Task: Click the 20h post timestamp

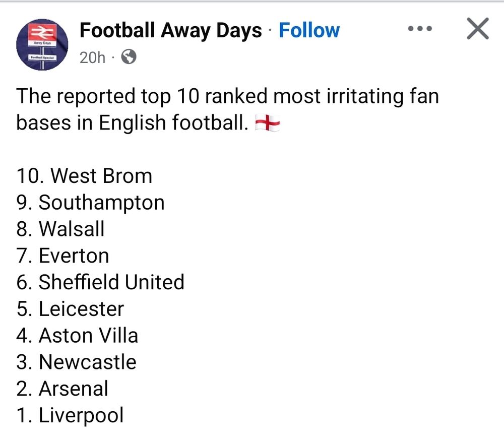Action: click(x=92, y=58)
